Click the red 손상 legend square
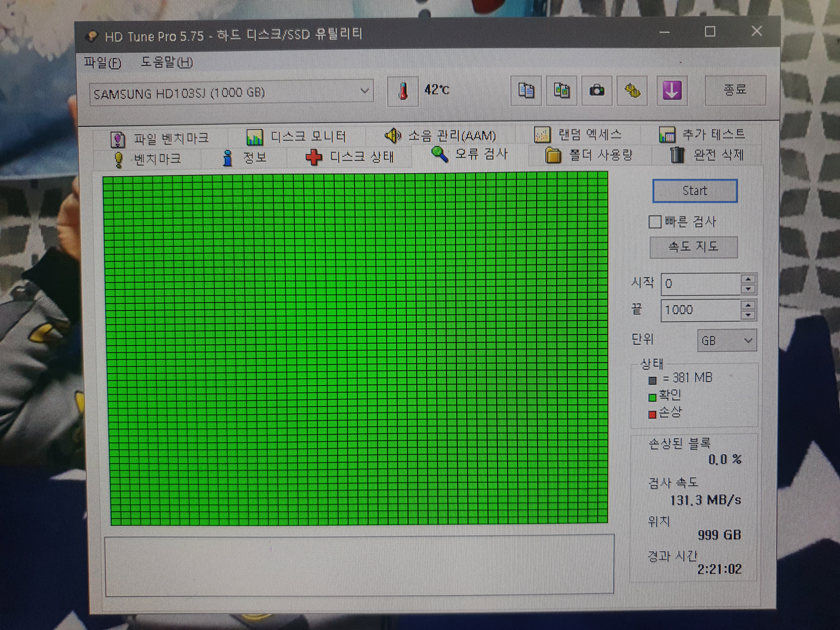Viewport: 840px width, 630px height. (x=652, y=414)
